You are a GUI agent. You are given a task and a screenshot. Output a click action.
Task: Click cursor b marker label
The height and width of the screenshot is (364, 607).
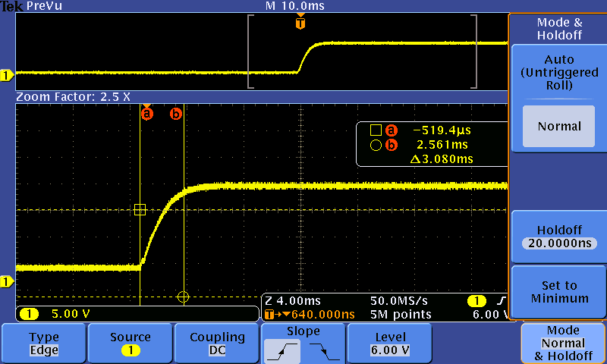pos(176,114)
